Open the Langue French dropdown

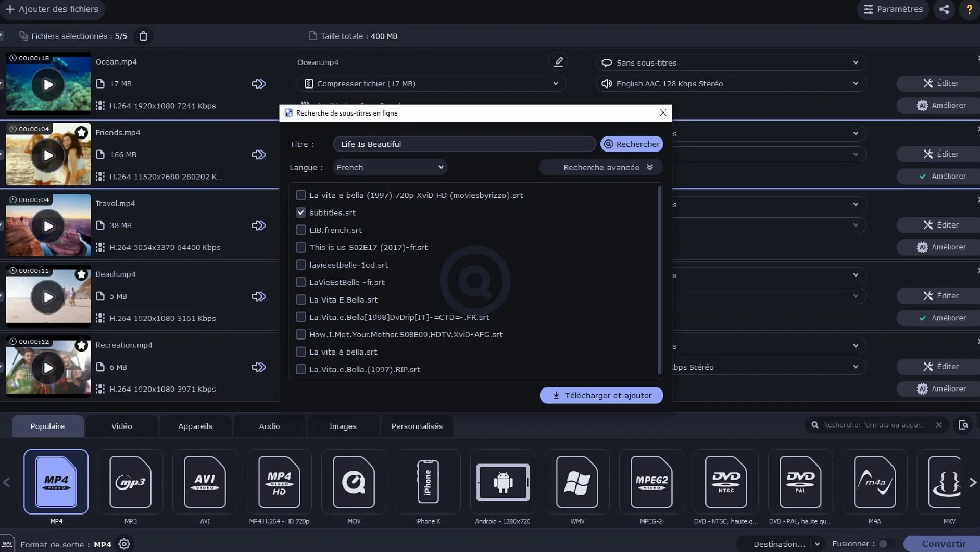pyautogui.click(x=390, y=167)
